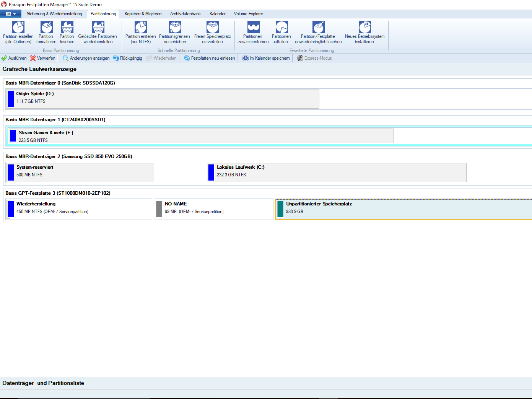The image size is (532, 399).
Task: Click Im Kalender speichern
Action: point(266,58)
